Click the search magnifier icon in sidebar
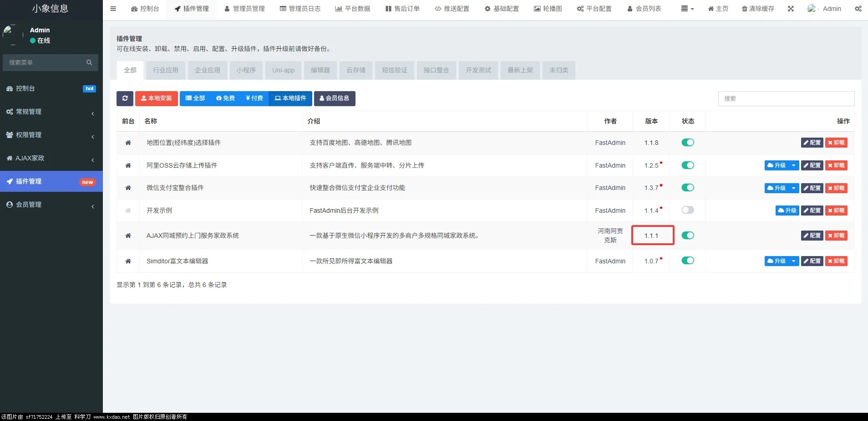 coord(89,62)
